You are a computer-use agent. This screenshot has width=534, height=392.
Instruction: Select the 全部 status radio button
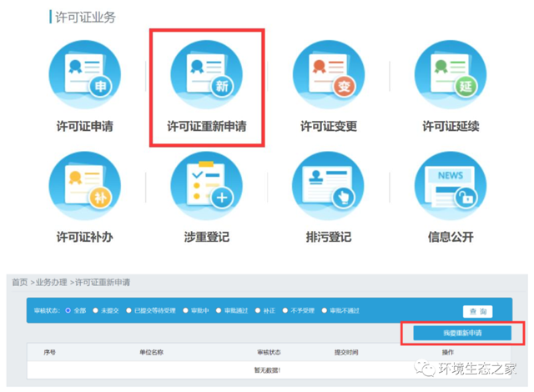70,311
